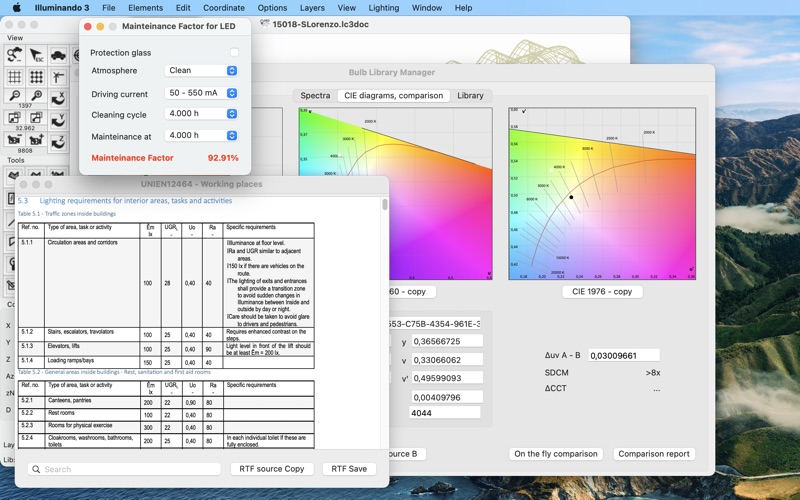Open the Atmosphere dropdown
Viewport: 800px width, 500px height.
pyautogui.click(x=201, y=70)
